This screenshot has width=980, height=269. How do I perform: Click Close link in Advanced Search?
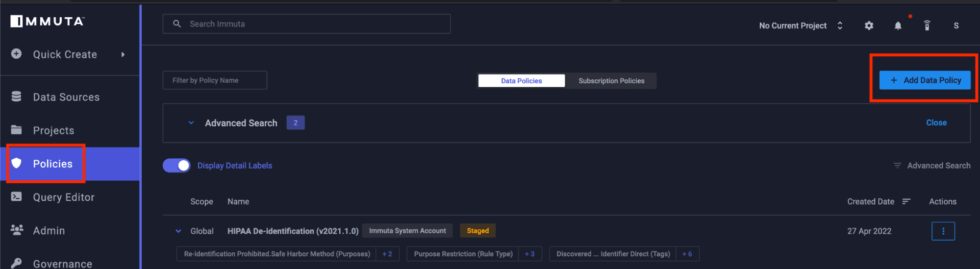[x=936, y=122]
